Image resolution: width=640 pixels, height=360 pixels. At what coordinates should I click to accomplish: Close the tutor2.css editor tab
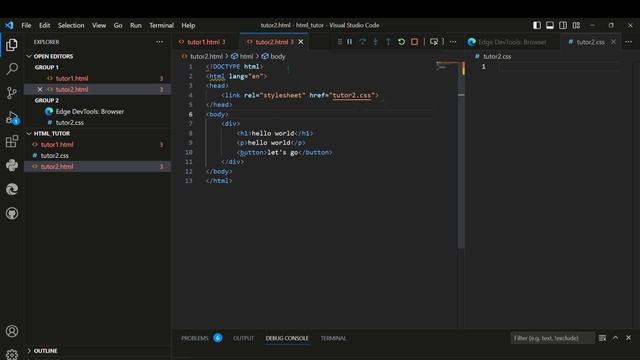tap(613, 42)
